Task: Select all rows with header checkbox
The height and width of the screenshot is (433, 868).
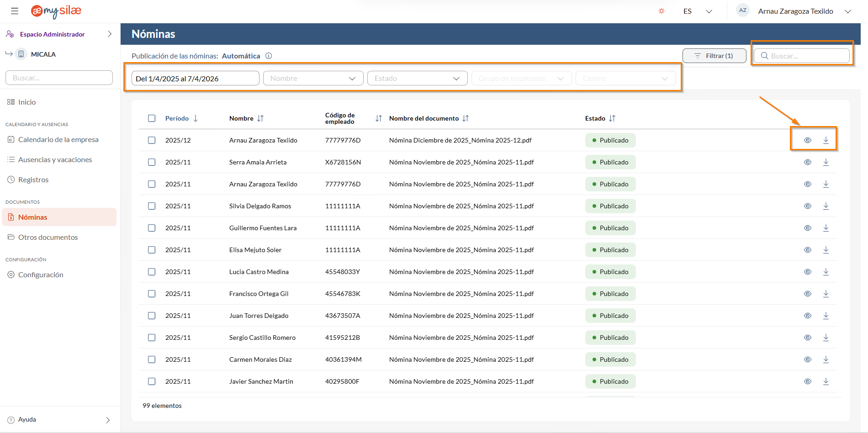Action: click(152, 118)
